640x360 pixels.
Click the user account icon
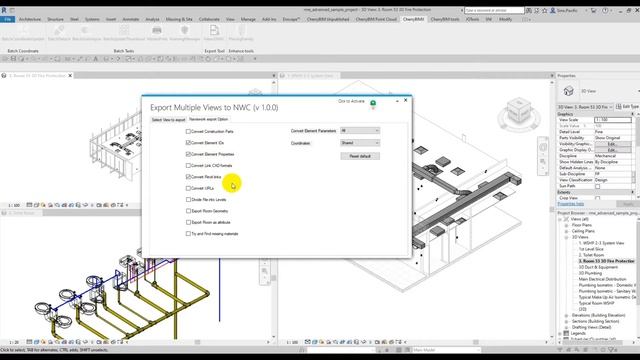coord(553,11)
